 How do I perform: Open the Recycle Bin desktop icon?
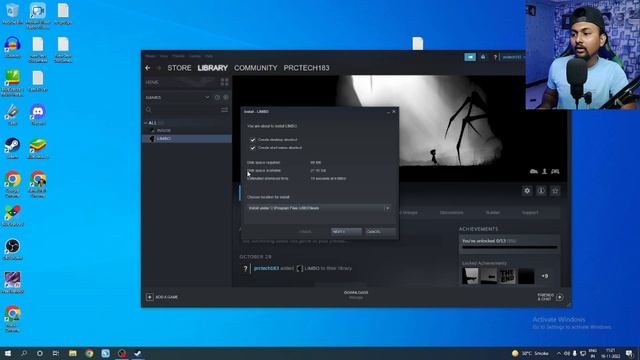(x=12, y=13)
